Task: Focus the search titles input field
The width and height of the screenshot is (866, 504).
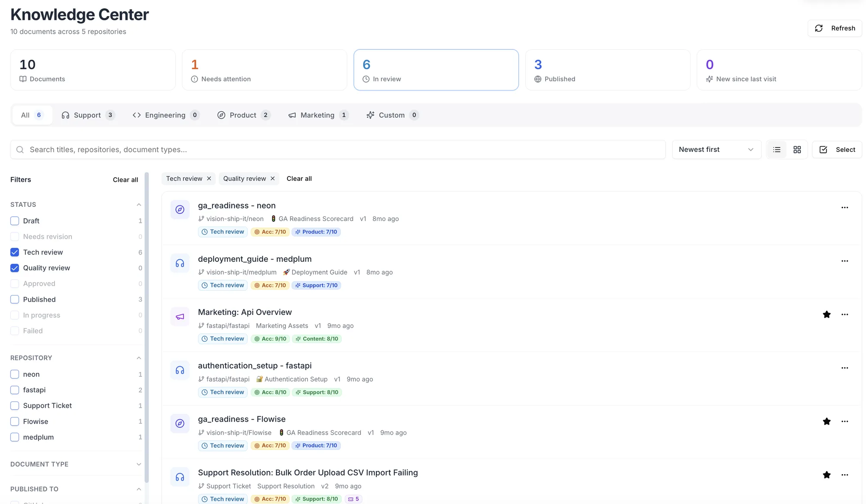Action: (x=338, y=150)
